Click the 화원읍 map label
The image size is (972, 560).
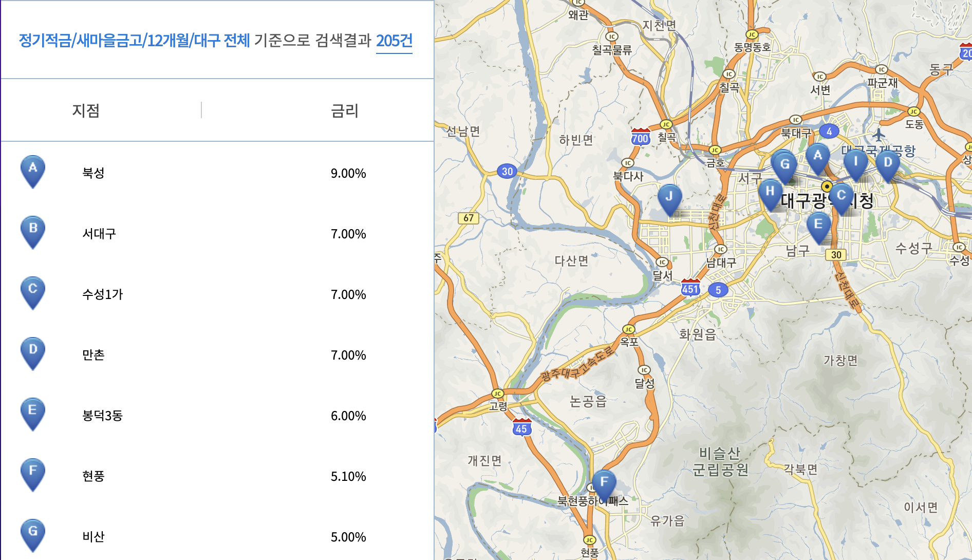tap(698, 334)
